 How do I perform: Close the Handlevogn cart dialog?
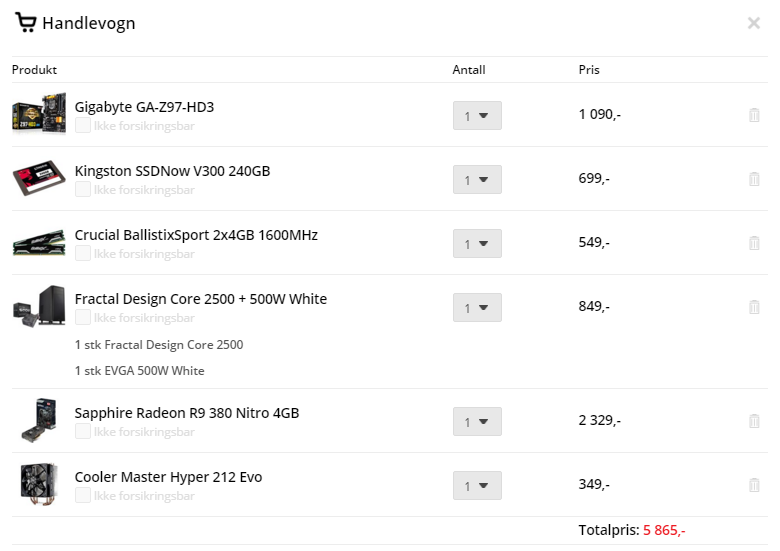click(x=754, y=23)
